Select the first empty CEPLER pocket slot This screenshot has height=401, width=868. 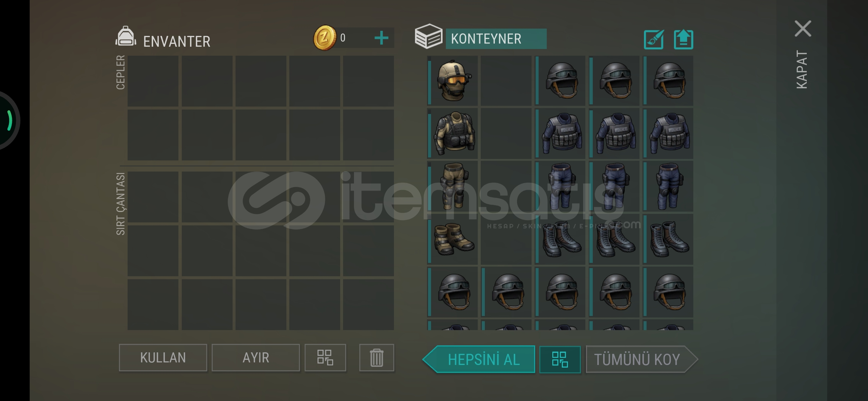tap(153, 81)
